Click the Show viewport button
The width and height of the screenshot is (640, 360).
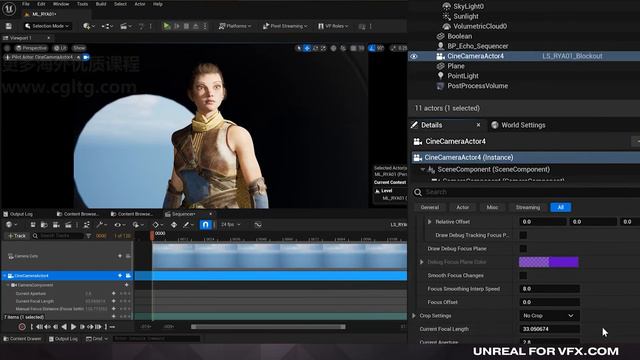[79, 48]
